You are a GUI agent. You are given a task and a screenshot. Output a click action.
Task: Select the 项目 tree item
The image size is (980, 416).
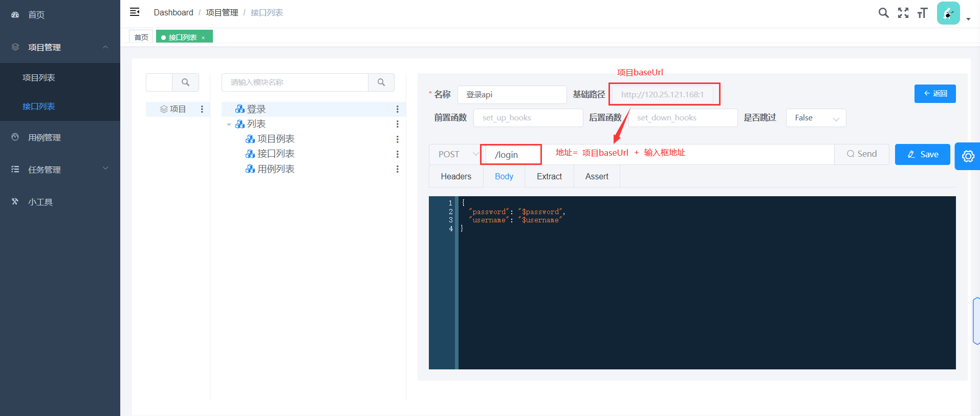(x=177, y=109)
